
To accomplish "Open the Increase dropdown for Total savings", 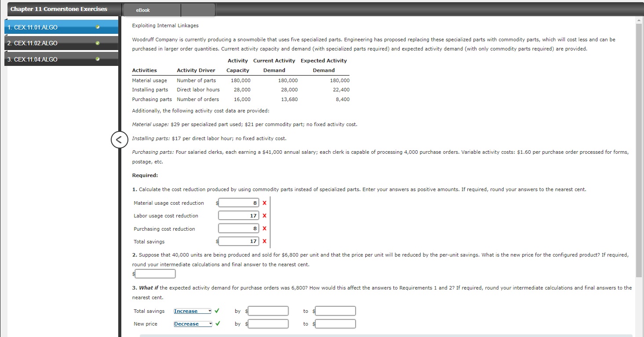I will coord(192,311).
